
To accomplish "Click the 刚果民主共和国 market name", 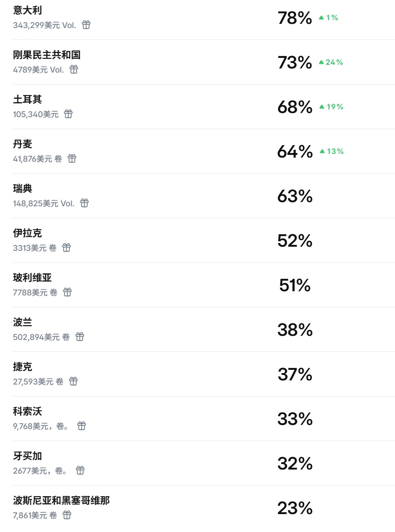I will pyautogui.click(x=47, y=55).
